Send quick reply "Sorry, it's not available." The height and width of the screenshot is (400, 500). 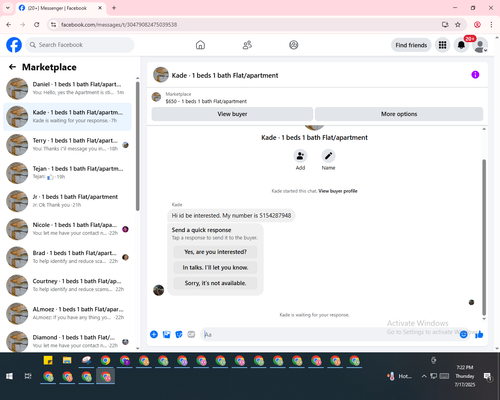click(x=215, y=283)
